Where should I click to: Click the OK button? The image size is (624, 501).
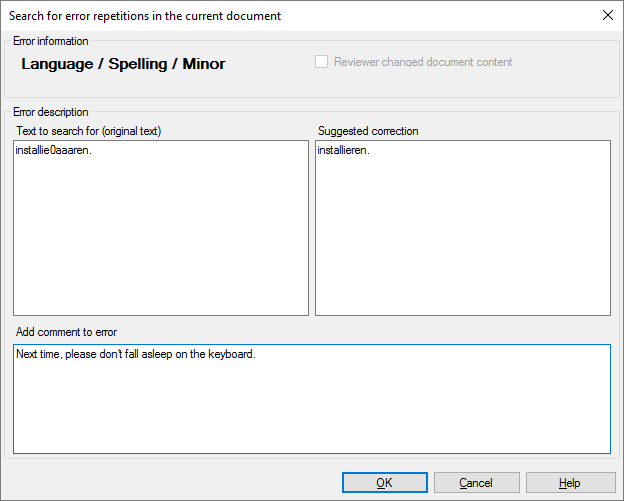(384, 483)
